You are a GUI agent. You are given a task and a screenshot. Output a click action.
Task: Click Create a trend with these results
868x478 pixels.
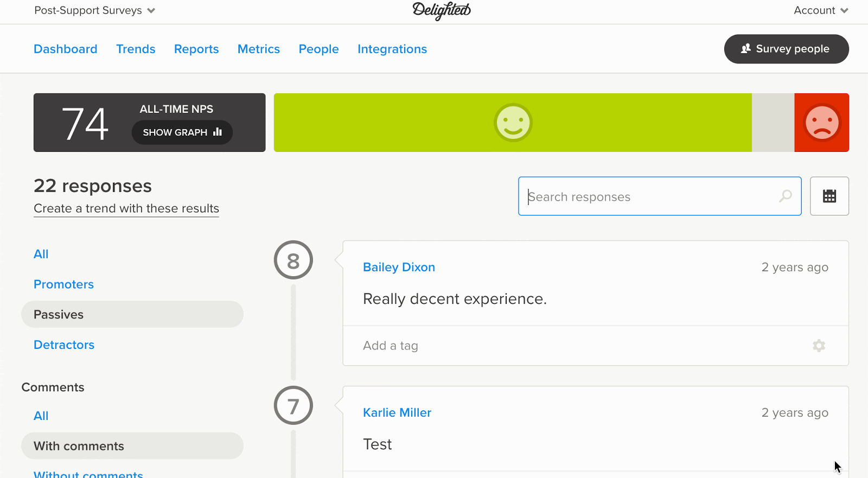tap(126, 208)
